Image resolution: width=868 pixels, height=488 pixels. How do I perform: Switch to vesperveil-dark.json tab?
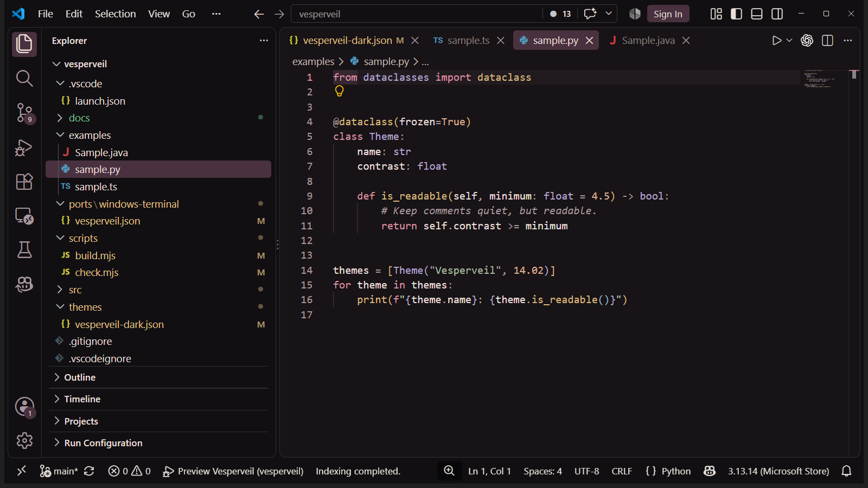pos(347,41)
